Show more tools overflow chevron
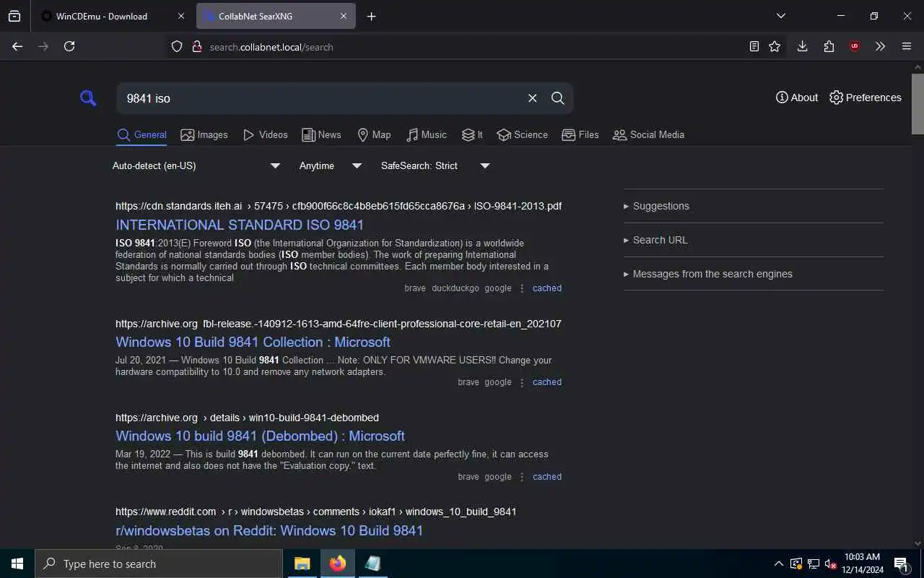Image resolution: width=924 pixels, height=578 pixels. (880, 46)
